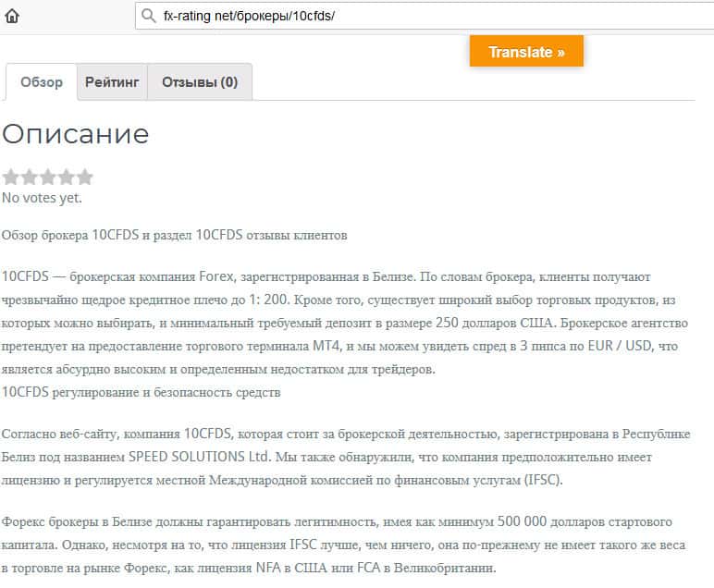Focus the fx-rating.net address bar field
This screenshot has height=588, width=714.
(x=425, y=16)
